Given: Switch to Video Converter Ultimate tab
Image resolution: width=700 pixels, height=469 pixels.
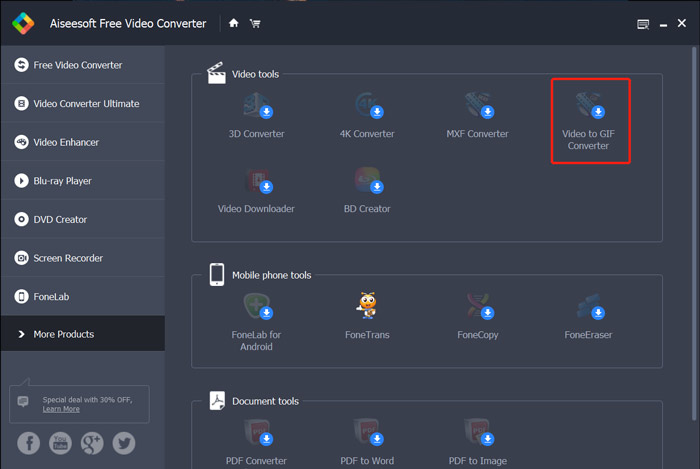Looking at the screenshot, I should 82,104.
